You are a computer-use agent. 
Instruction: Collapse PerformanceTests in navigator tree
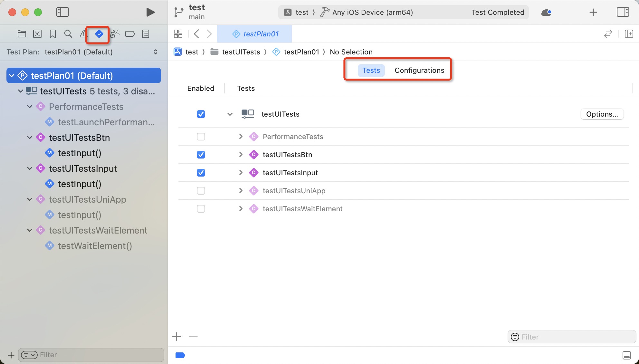(30, 107)
